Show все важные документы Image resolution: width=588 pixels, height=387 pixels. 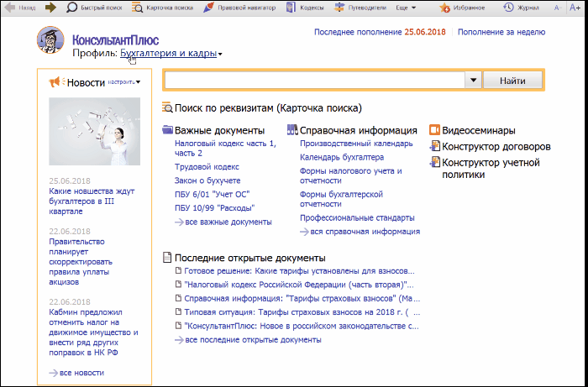click(x=223, y=222)
